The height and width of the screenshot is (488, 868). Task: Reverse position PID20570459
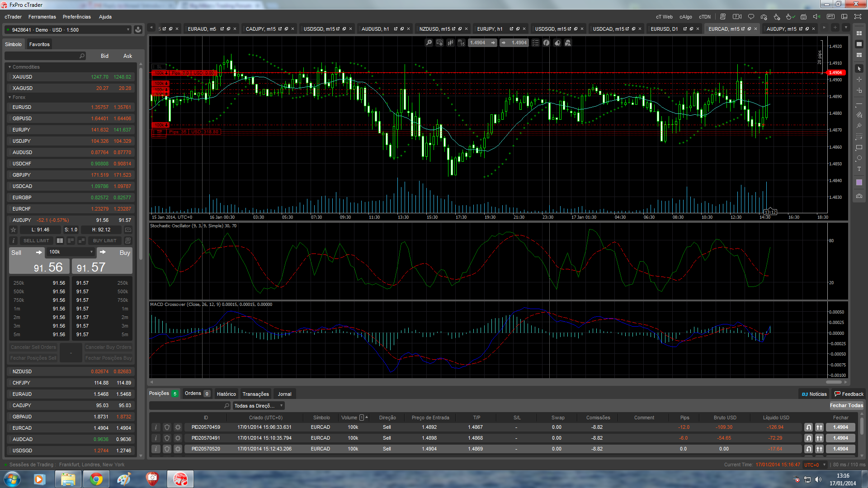[x=808, y=427]
